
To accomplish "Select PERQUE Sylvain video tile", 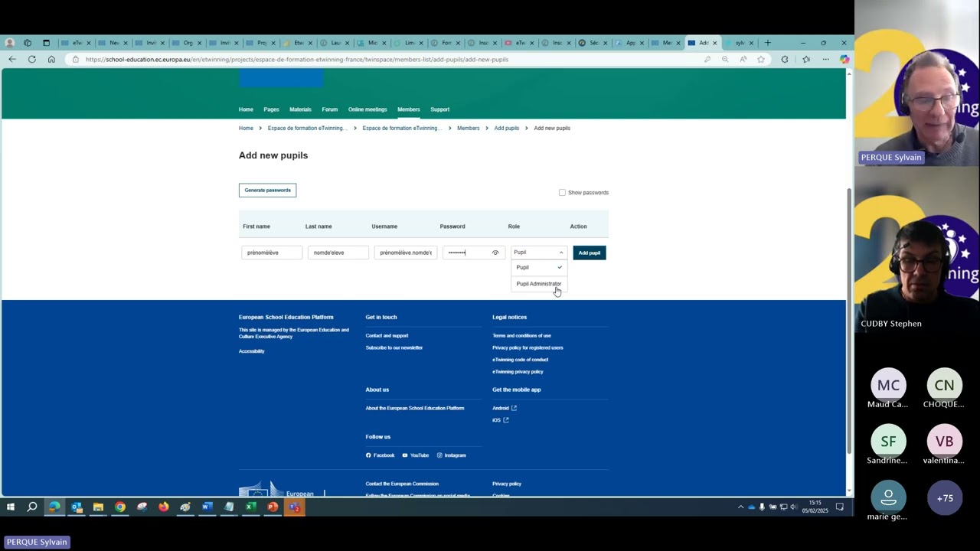I will point(917,83).
